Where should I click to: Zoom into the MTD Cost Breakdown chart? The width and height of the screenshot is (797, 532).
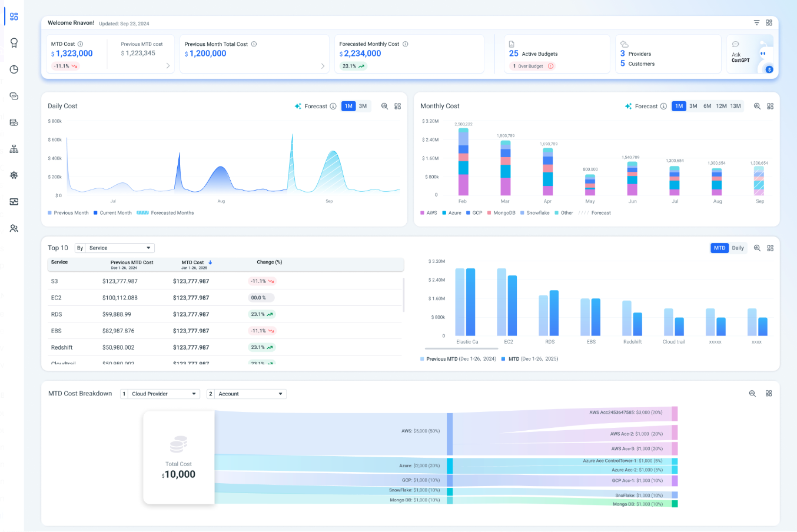(752, 393)
